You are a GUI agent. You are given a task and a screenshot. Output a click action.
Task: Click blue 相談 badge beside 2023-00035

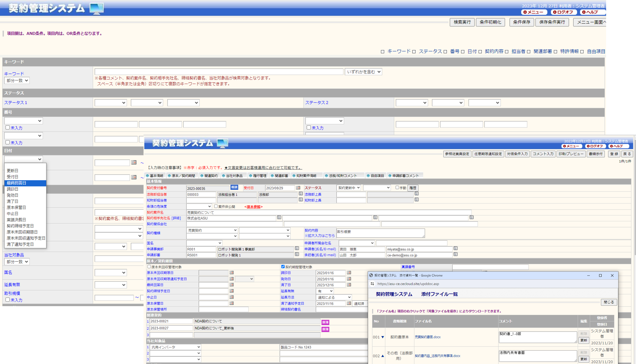[234, 188]
